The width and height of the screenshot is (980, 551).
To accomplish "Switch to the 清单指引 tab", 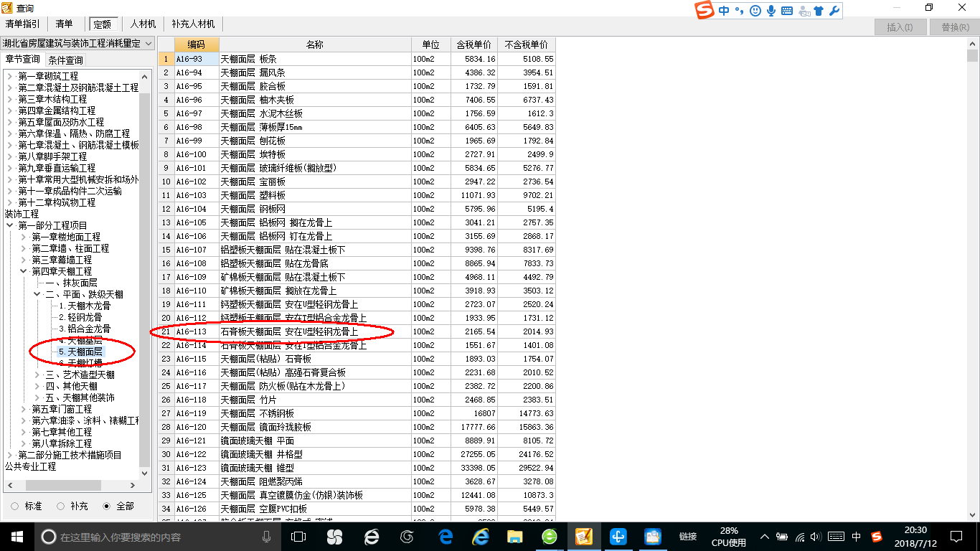I will (23, 24).
